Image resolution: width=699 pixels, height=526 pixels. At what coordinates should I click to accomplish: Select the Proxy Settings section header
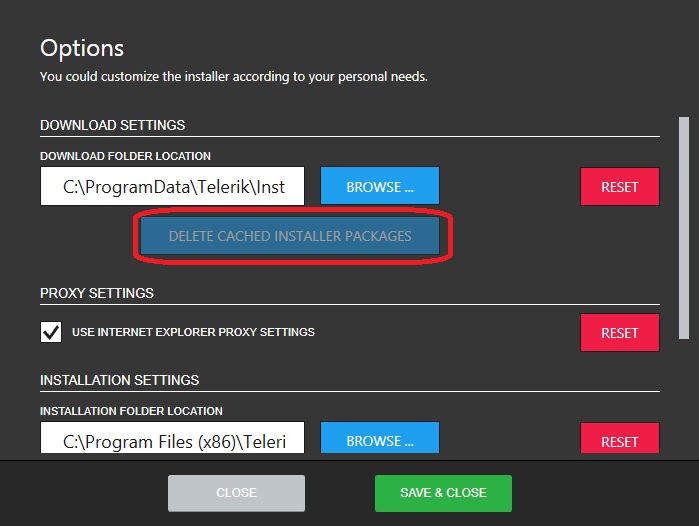click(97, 293)
